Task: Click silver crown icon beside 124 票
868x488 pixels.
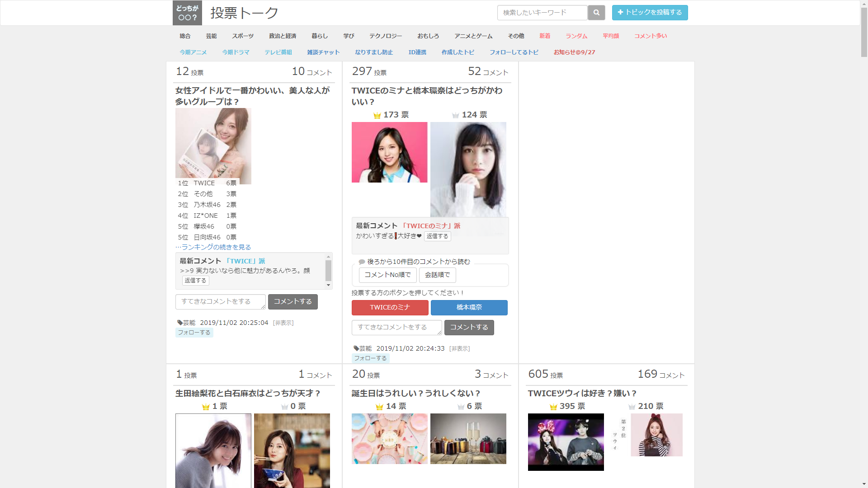Action: pyautogui.click(x=456, y=116)
